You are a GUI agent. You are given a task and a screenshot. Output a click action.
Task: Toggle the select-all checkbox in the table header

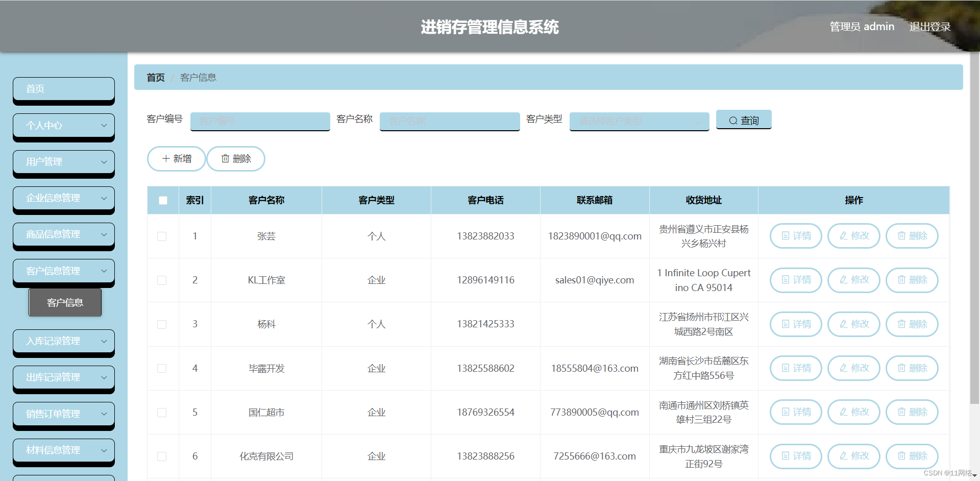[x=163, y=200]
